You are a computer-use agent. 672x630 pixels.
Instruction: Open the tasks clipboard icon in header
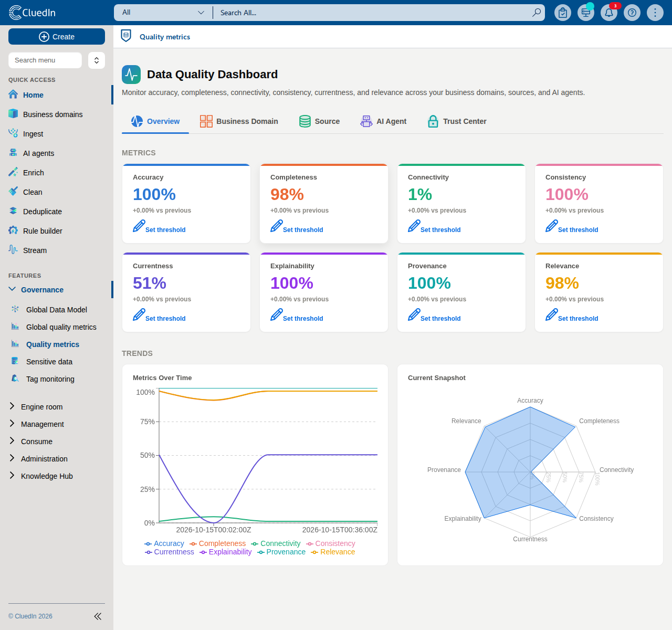(563, 13)
